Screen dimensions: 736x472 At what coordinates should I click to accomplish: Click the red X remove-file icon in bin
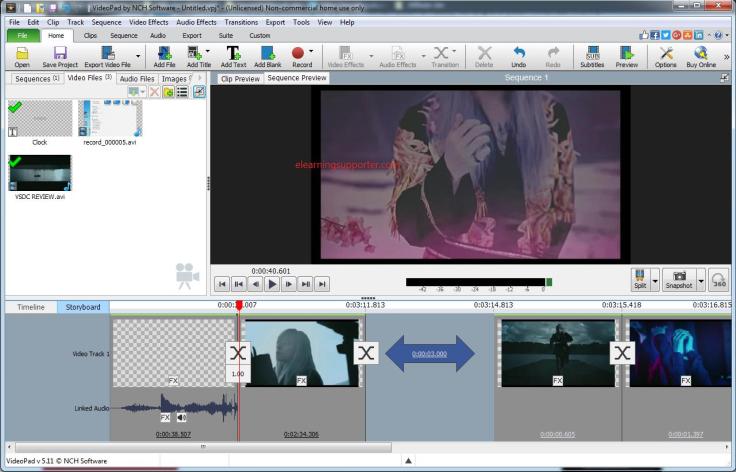pyautogui.click(x=154, y=91)
